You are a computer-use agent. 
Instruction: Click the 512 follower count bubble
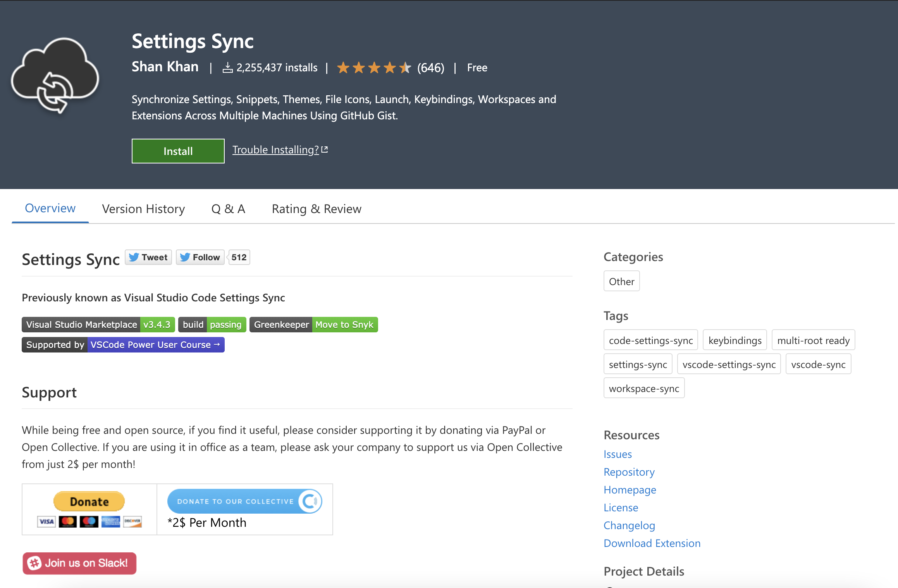[239, 257]
